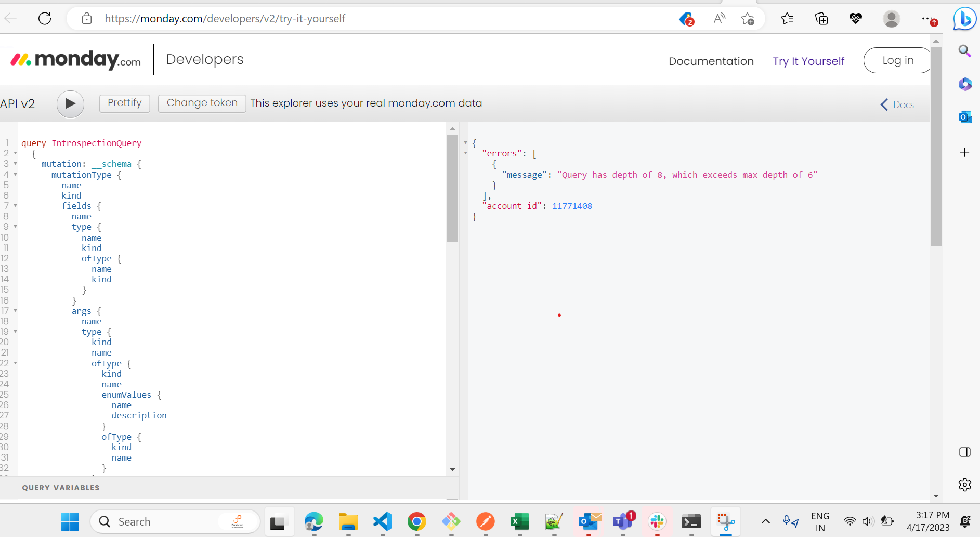
Task: Expand the QUERY VARIABLES section
Action: (60, 488)
